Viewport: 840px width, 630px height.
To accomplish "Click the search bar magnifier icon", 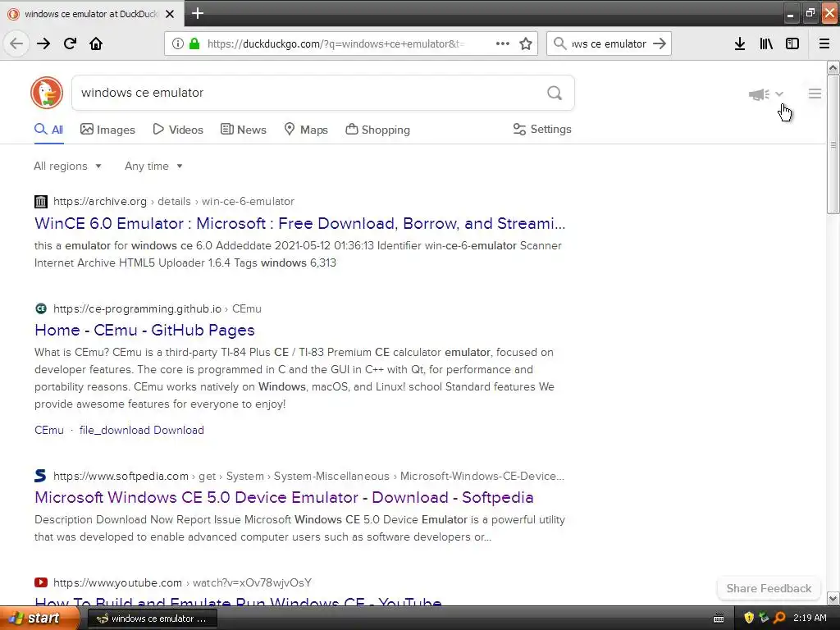I will [559, 43].
